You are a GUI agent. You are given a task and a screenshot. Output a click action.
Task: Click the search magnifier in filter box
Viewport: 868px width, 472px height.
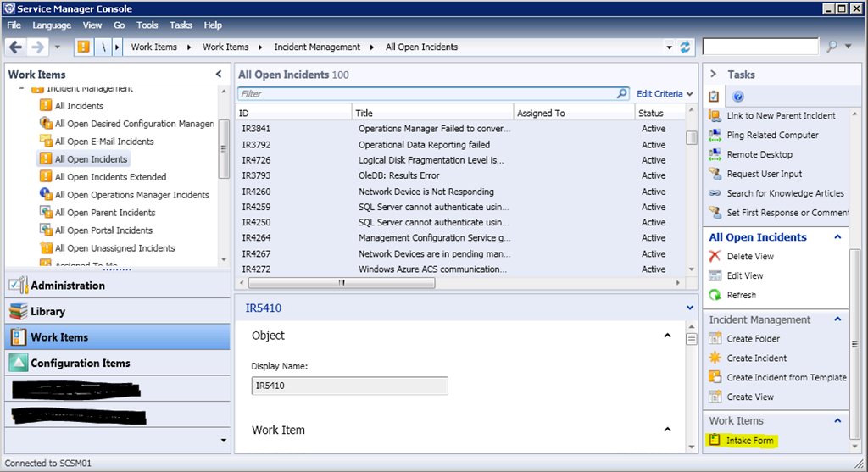click(x=622, y=93)
